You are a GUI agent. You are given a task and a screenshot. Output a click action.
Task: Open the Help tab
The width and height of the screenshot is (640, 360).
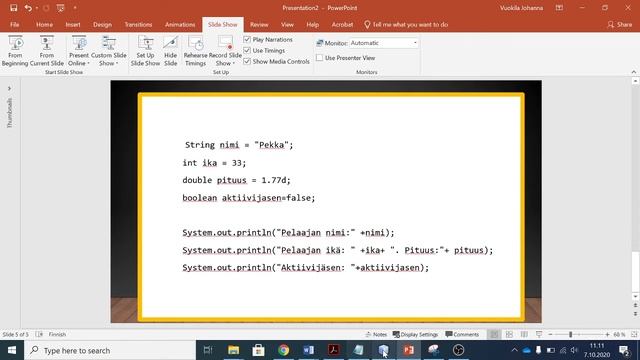(x=312, y=24)
